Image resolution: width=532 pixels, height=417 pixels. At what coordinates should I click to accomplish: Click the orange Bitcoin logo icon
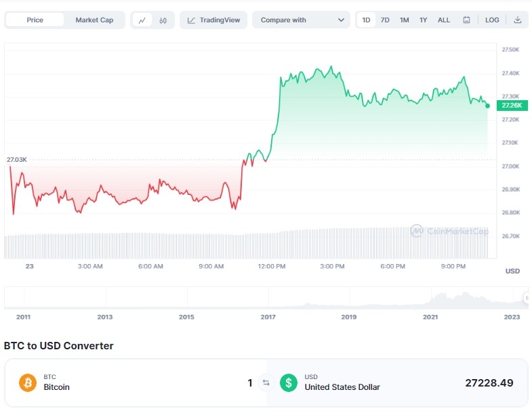[28, 382]
